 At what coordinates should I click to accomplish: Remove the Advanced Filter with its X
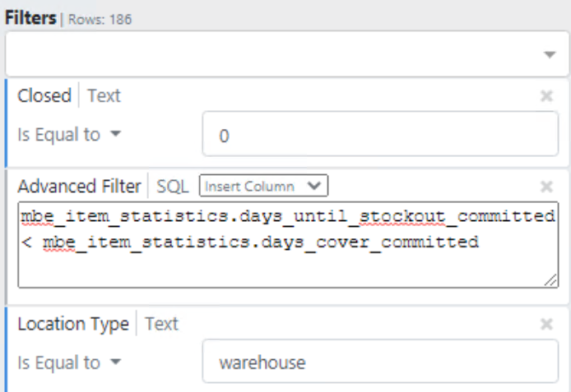(x=546, y=187)
